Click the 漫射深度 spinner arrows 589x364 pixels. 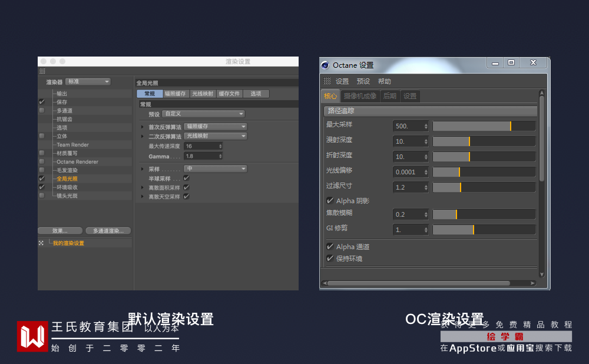click(426, 141)
